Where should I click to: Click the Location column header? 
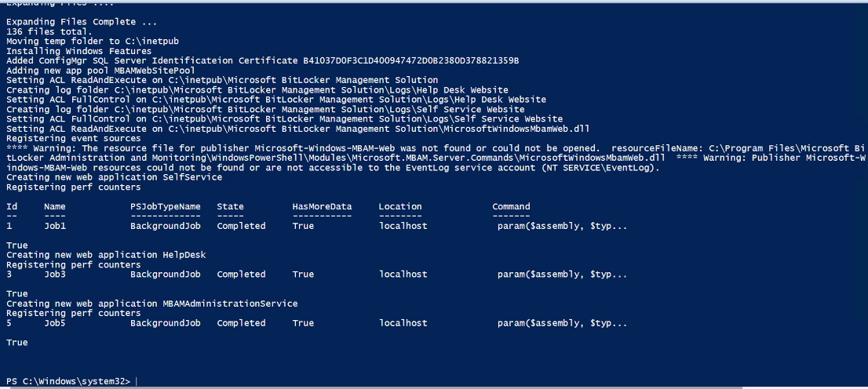(x=400, y=206)
